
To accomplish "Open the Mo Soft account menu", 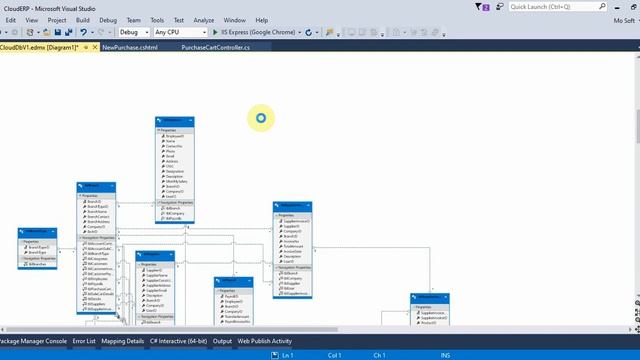I will (624, 20).
